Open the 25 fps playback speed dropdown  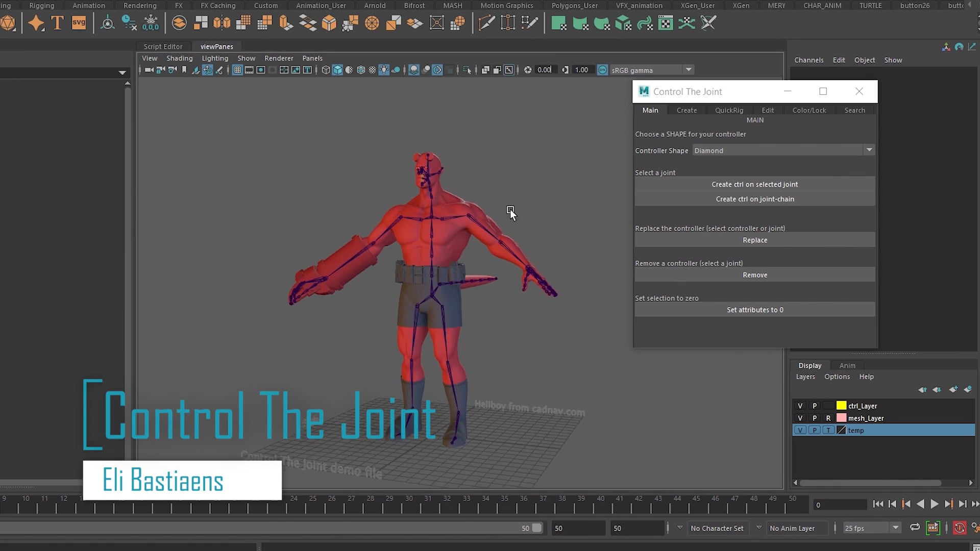[x=896, y=528]
